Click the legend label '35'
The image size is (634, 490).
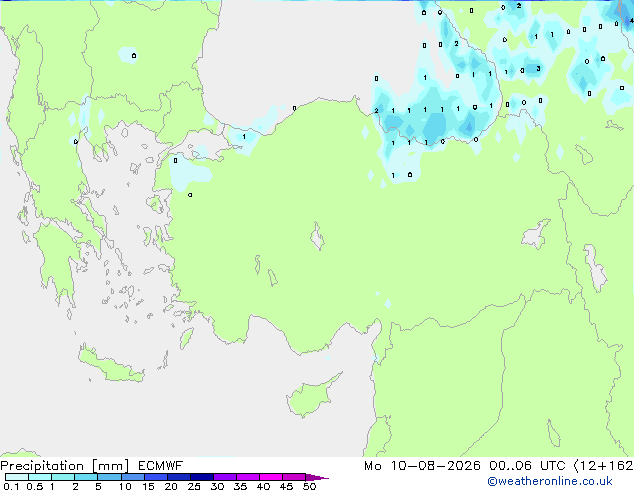coord(241,486)
